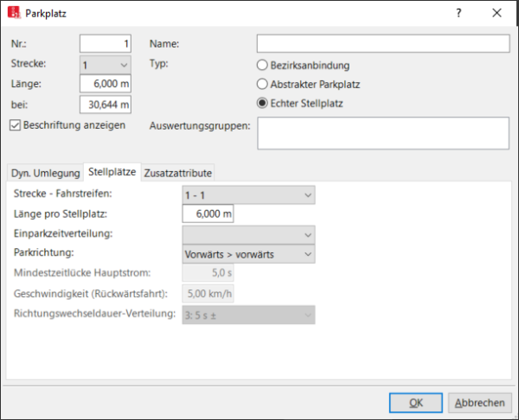This screenshot has width=519, height=420.
Task: Click the Abbrechen button
Action: click(x=479, y=403)
